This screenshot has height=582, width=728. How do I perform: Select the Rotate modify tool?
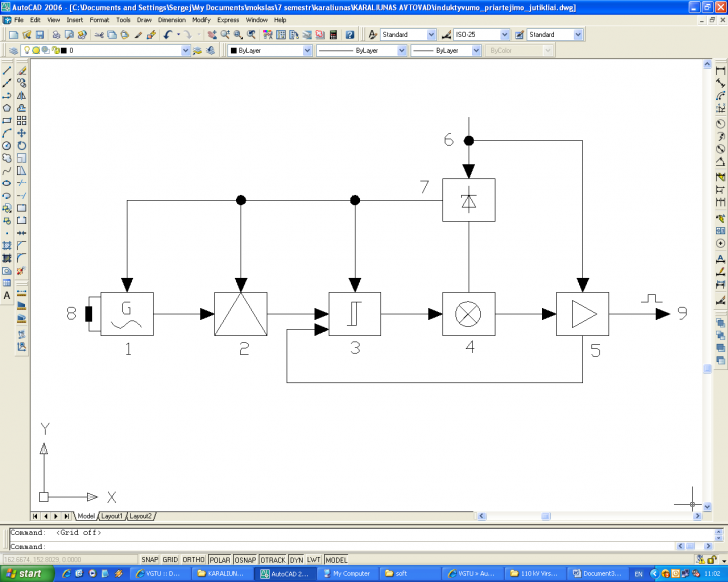21,146
